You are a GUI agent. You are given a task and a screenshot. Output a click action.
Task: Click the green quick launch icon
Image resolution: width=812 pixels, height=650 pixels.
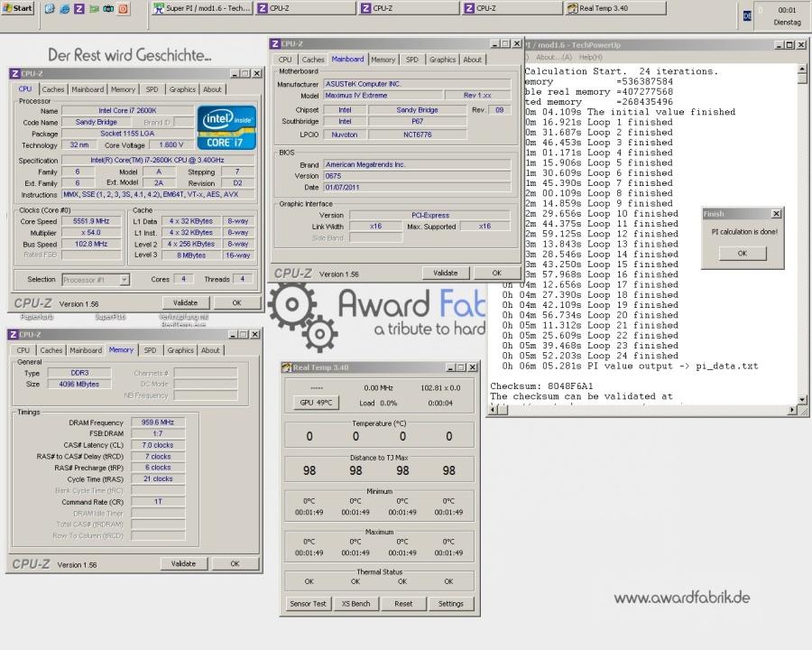[94, 9]
